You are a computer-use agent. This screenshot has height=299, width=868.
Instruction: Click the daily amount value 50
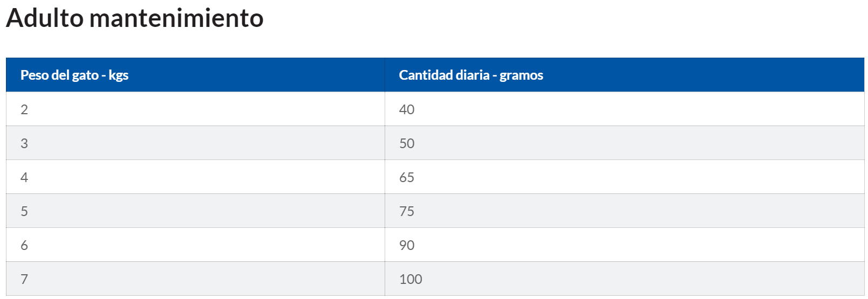407,143
